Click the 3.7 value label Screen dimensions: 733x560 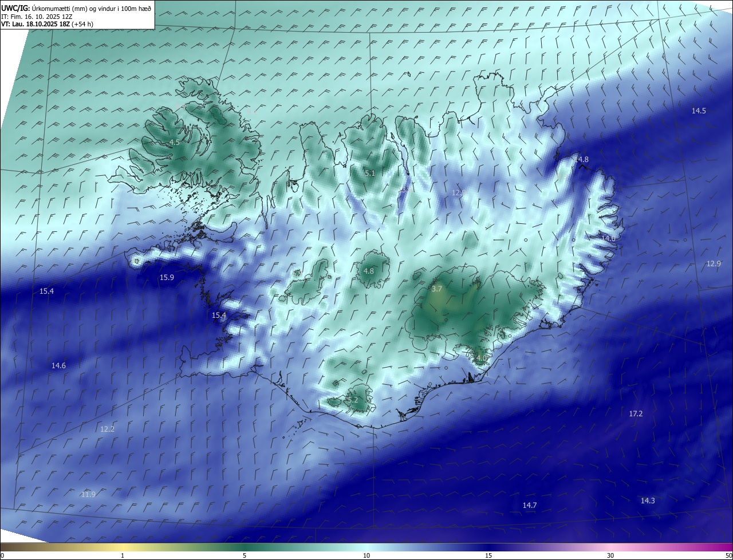click(x=436, y=289)
